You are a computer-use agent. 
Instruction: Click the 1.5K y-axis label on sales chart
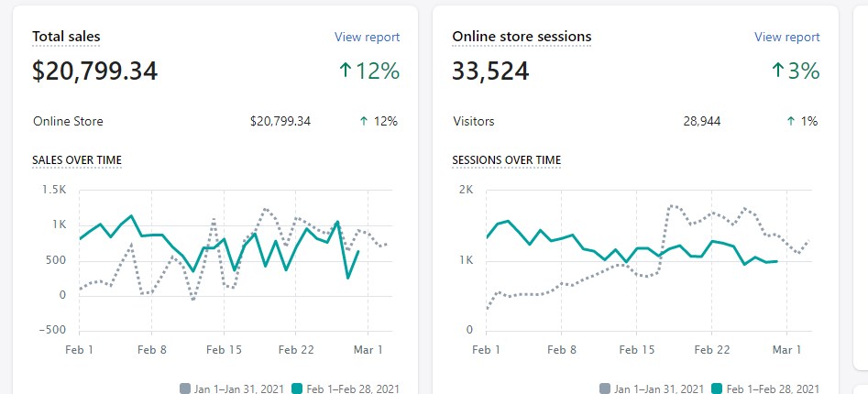54,191
